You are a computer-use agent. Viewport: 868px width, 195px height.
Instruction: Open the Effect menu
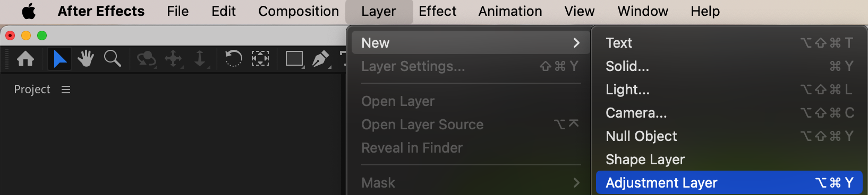[437, 11]
